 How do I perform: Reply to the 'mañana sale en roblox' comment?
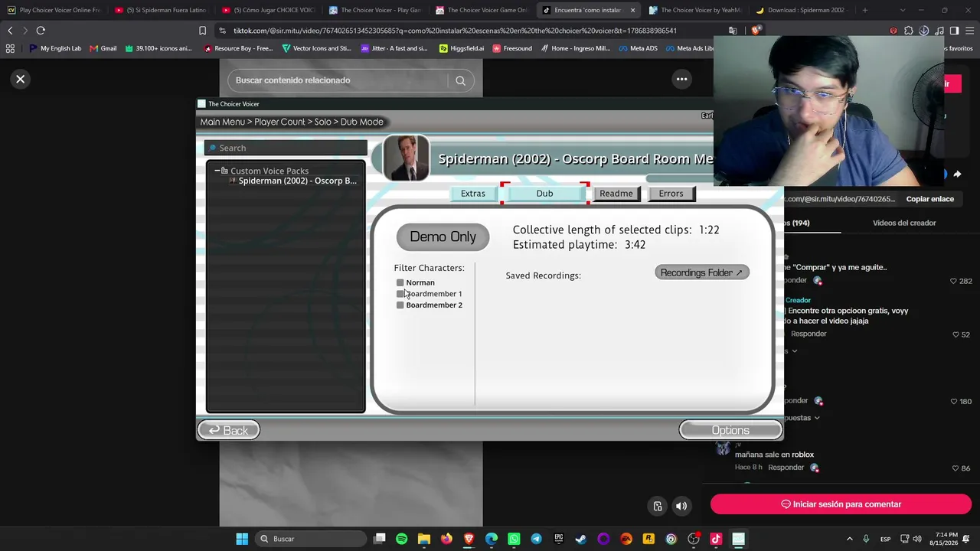786,468
